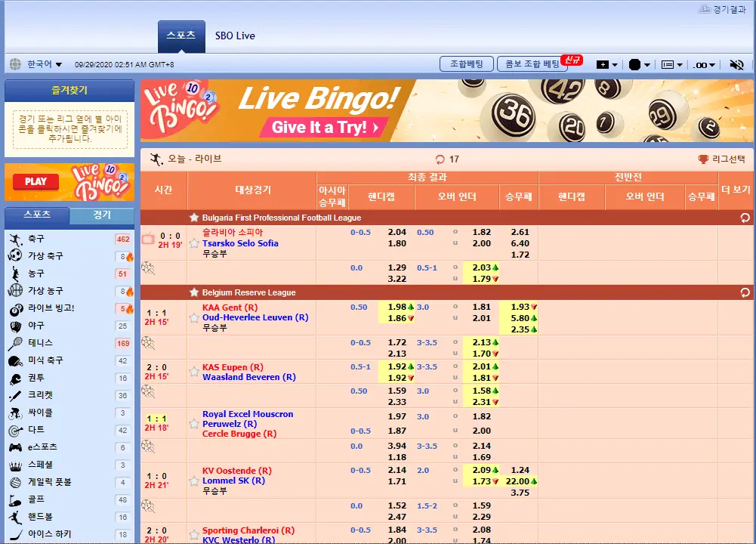Open stats icon under KAA Gent match
Image resolution: width=756 pixels, height=544 pixels.
click(148, 343)
